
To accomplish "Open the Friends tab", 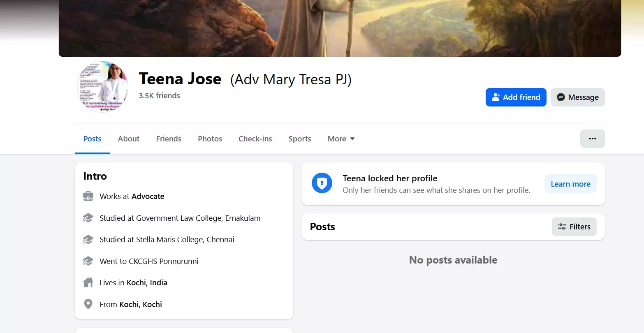I will point(169,139).
